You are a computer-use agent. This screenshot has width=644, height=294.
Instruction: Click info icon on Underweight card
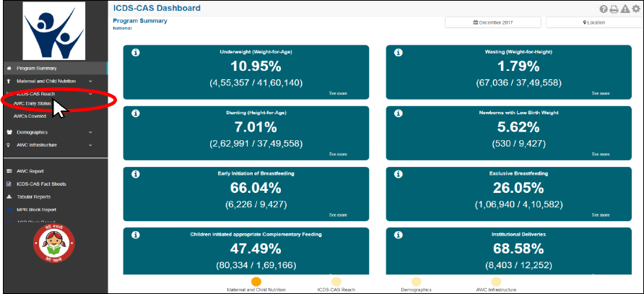pyautogui.click(x=135, y=53)
